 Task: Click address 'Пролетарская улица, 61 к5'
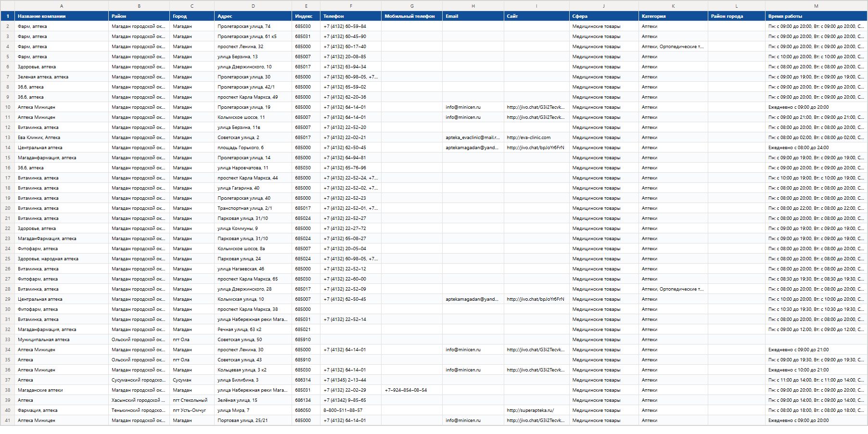click(253, 37)
